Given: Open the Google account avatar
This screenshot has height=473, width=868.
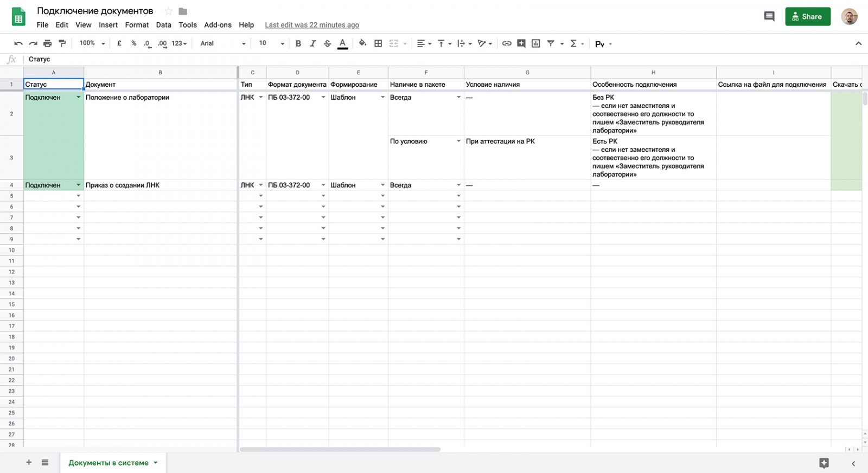Looking at the screenshot, I should [850, 16].
